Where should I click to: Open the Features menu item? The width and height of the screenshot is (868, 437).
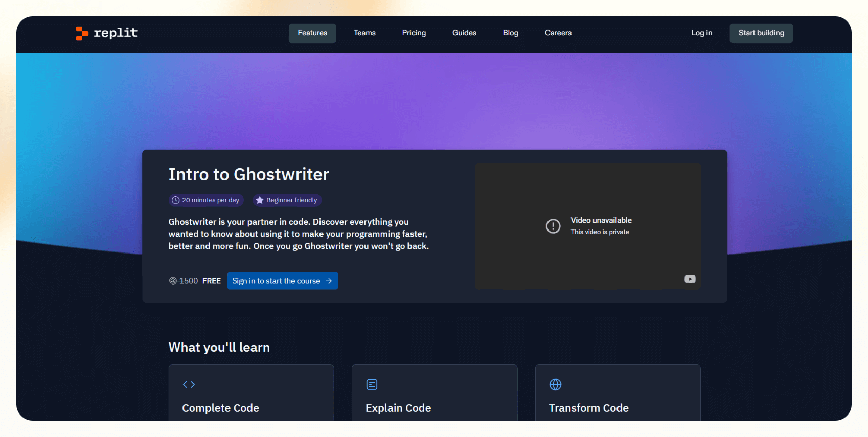click(312, 33)
